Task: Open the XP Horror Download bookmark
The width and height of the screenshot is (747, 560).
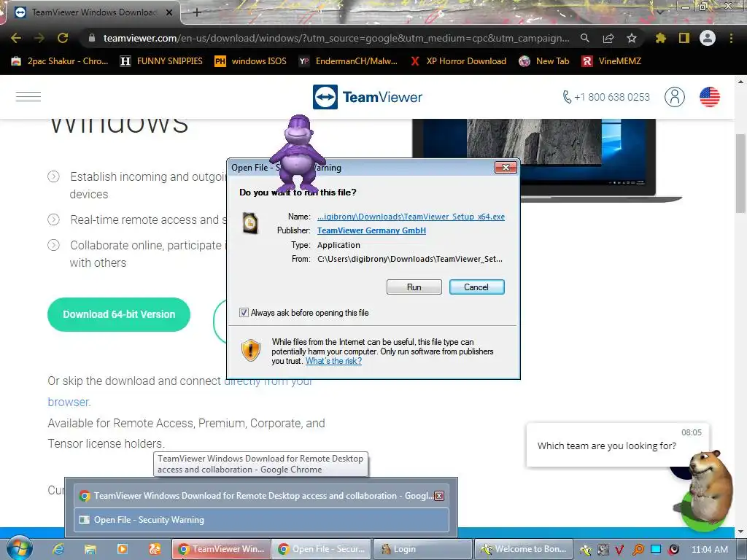Action: 458,61
